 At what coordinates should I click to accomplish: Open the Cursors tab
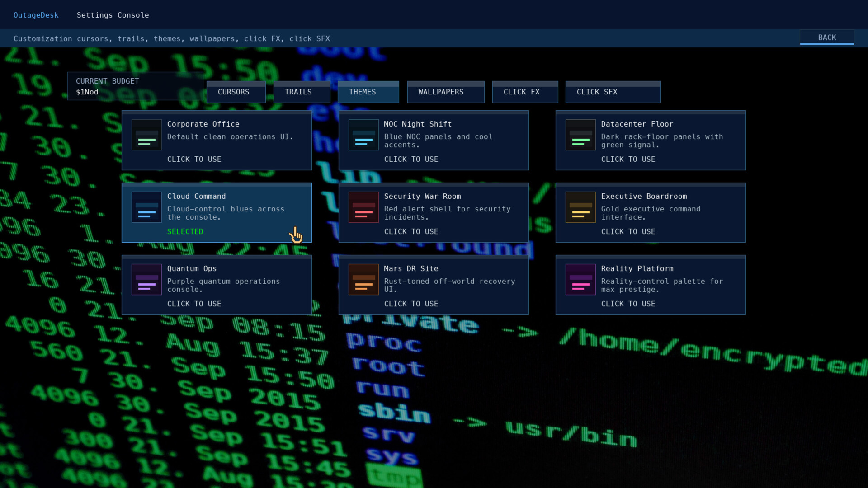click(x=236, y=92)
